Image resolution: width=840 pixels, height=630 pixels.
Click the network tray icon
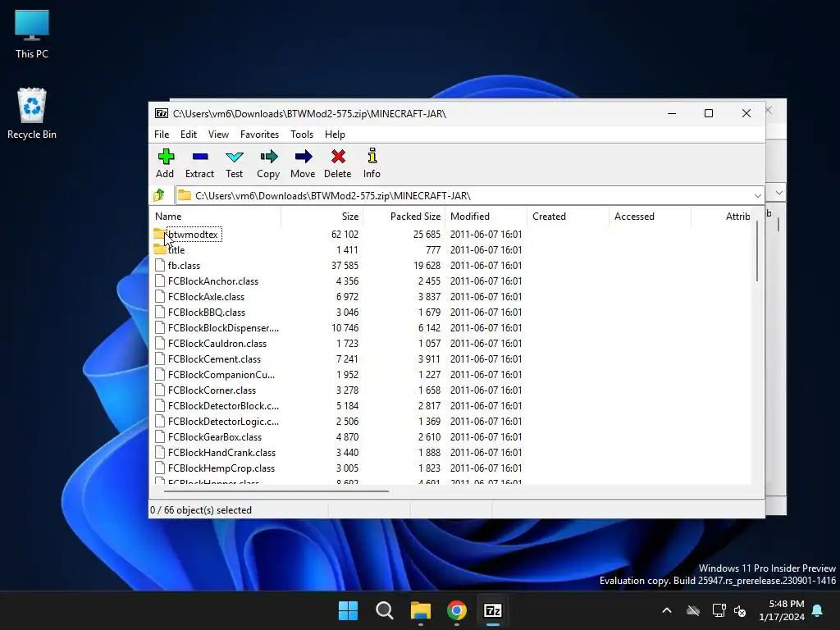coord(719,610)
